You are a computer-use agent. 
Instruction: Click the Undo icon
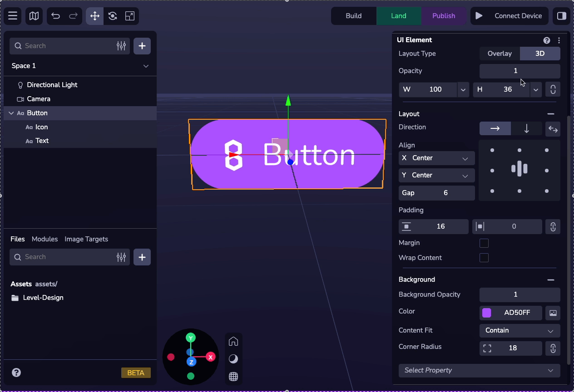click(x=55, y=16)
